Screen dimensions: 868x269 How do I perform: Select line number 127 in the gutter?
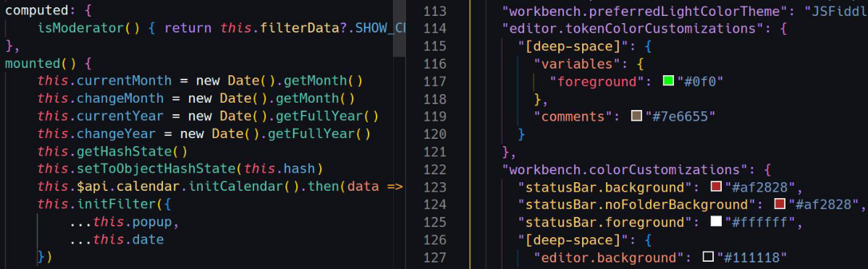point(434,257)
